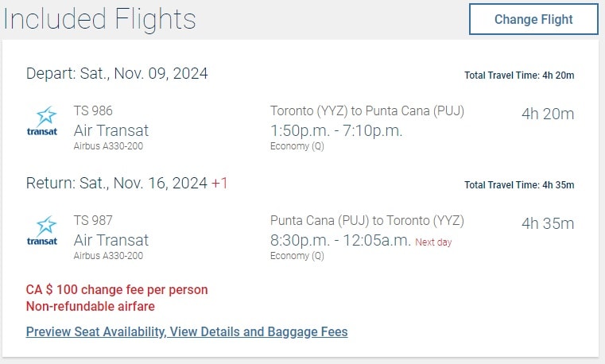The height and width of the screenshot is (364, 605).
Task: Click the 1:50p.m. - 7:10p.m. departure times
Action: tap(336, 130)
